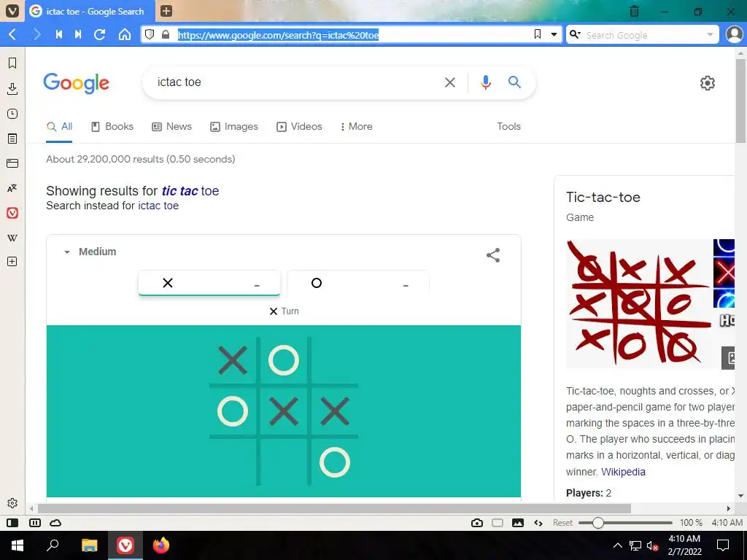Open the Notes panel

(12, 139)
